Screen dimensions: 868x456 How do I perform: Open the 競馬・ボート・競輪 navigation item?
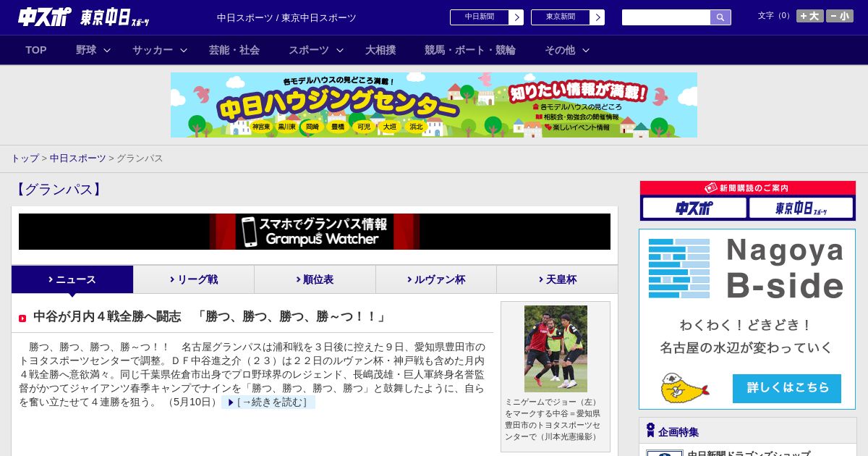coord(470,50)
